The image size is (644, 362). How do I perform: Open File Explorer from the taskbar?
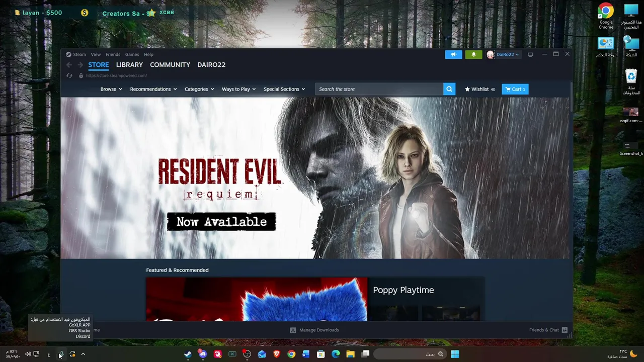[x=351, y=354]
